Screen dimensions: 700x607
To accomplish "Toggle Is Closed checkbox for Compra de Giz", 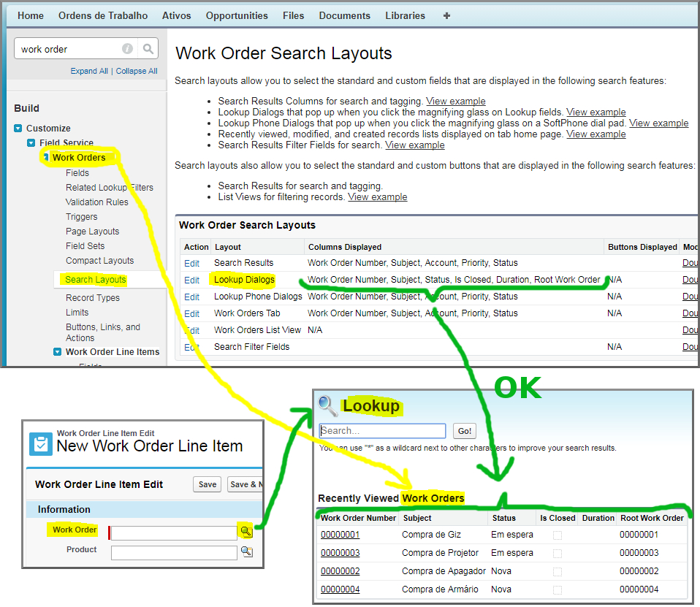I will click(x=558, y=535).
